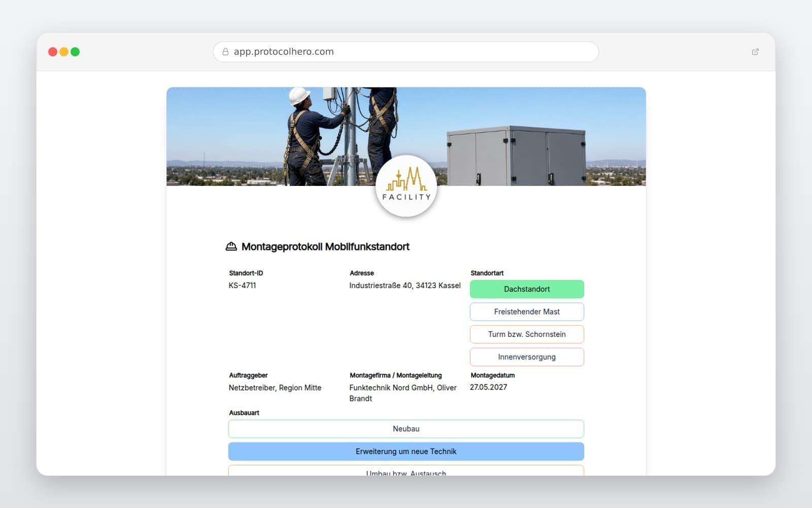Click the hard hat icon beside the title

(x=231, y=246)
